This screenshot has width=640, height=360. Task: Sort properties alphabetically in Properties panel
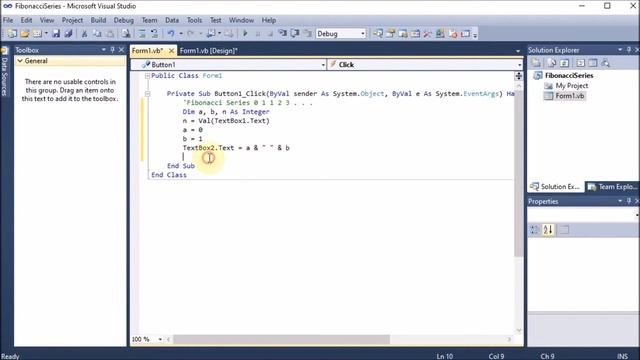click(548, 230)
